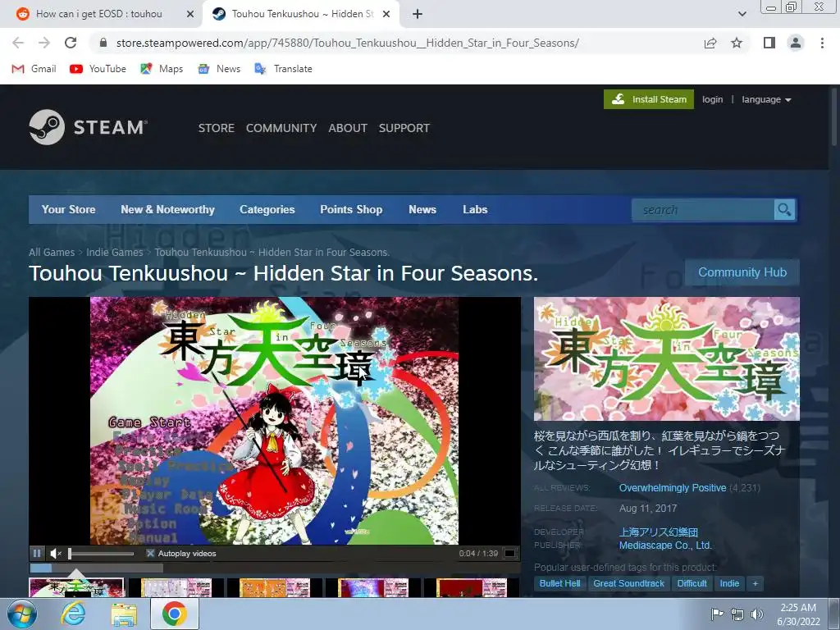Click the login link
The width and height of the screenshot is (840, 630).
tap(713, 99)
